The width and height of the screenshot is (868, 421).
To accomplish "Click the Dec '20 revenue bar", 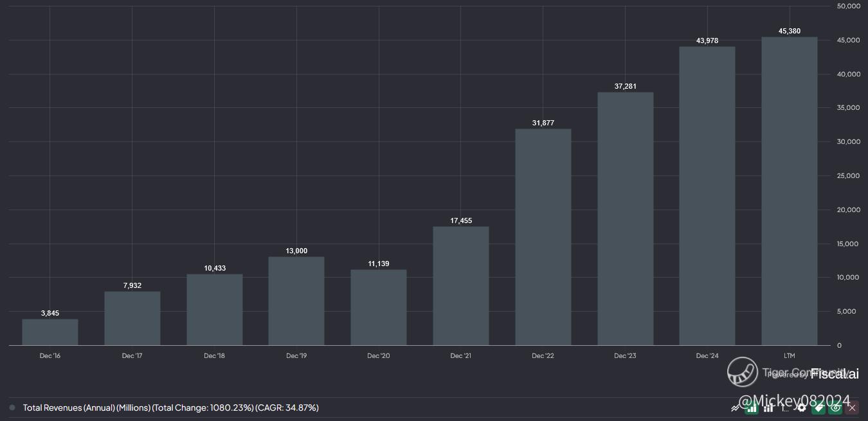I will tap(379, 307).
